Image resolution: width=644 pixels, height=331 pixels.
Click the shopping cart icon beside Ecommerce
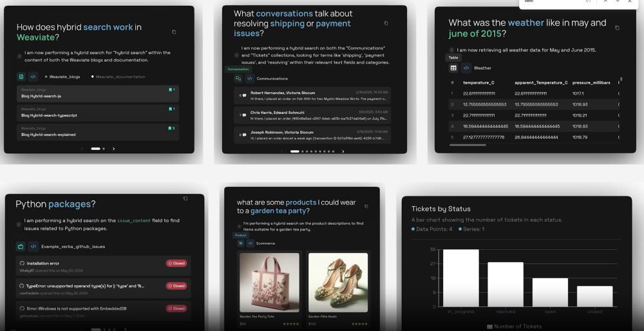tap(241, 243)
